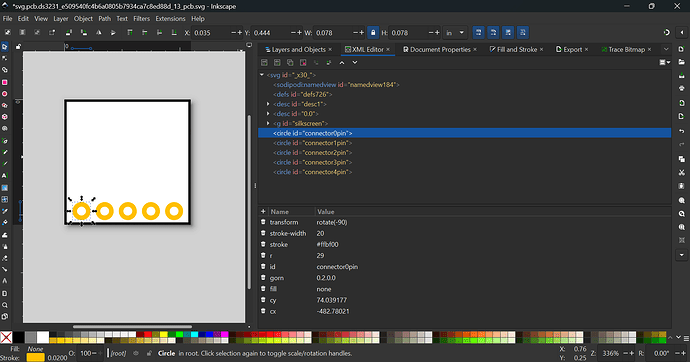The width and height of the screenshot is (690, 362).
Task: Toggle scale stroke width with object
Action: click(478, 33)
